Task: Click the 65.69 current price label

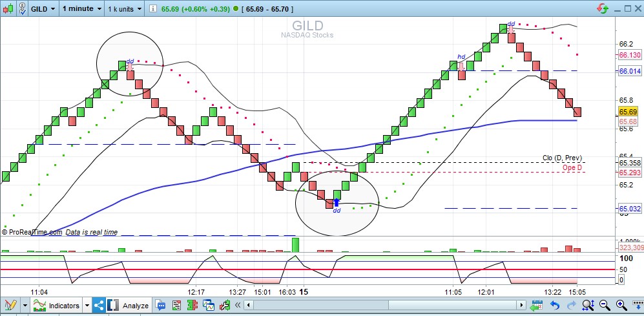Action: [628, 112]
